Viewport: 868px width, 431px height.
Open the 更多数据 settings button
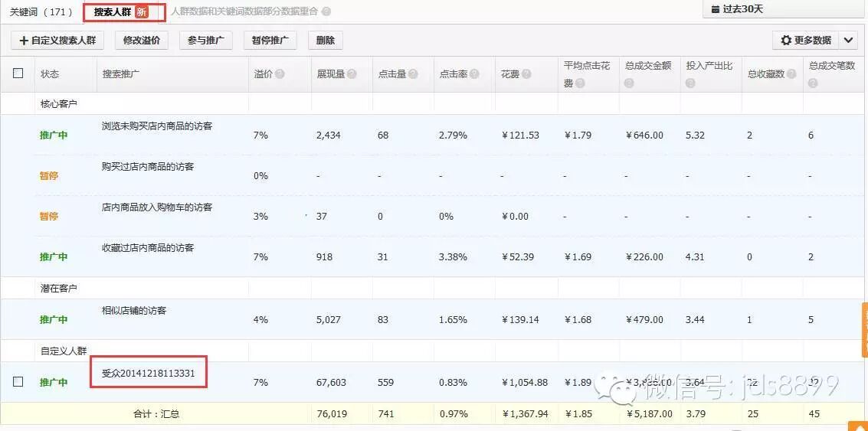click(x=805, y=41)
